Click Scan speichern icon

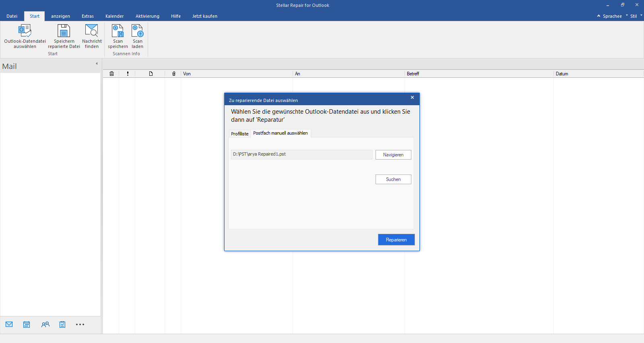(x=118, y=31)
